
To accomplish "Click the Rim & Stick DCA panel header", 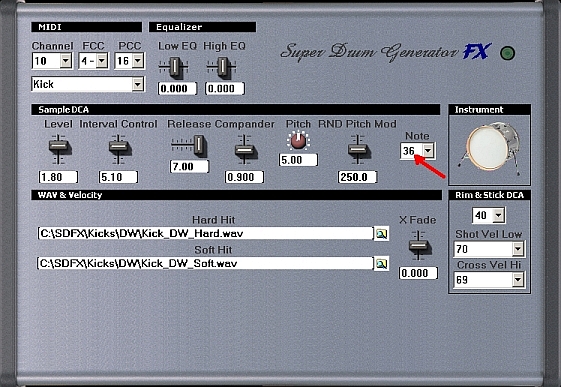I will [x=489, y=195].
